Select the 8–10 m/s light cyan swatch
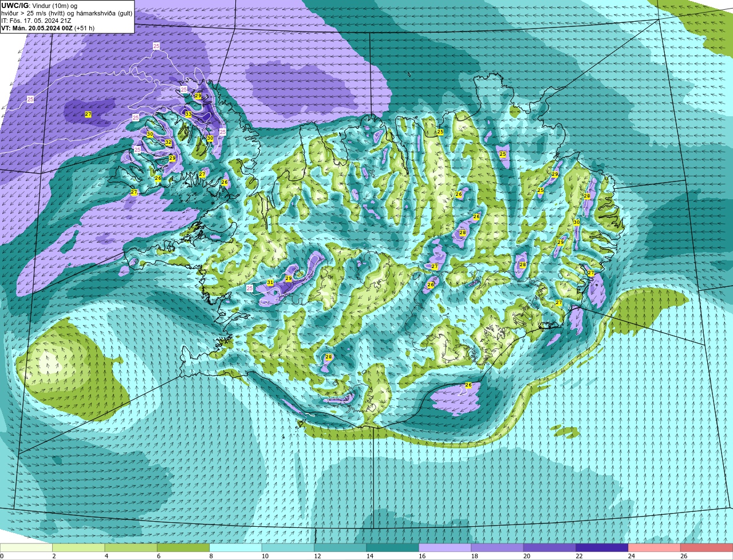733x560 pixels. (x=236, y=548)
